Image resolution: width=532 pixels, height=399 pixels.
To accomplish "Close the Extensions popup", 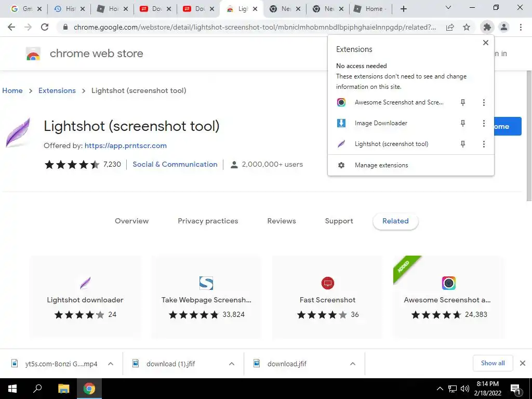I will coord(486,43).
